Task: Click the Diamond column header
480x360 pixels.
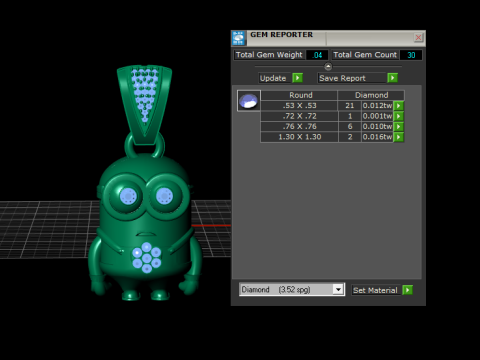Action: pyautogui.click(x=371, y=95)
